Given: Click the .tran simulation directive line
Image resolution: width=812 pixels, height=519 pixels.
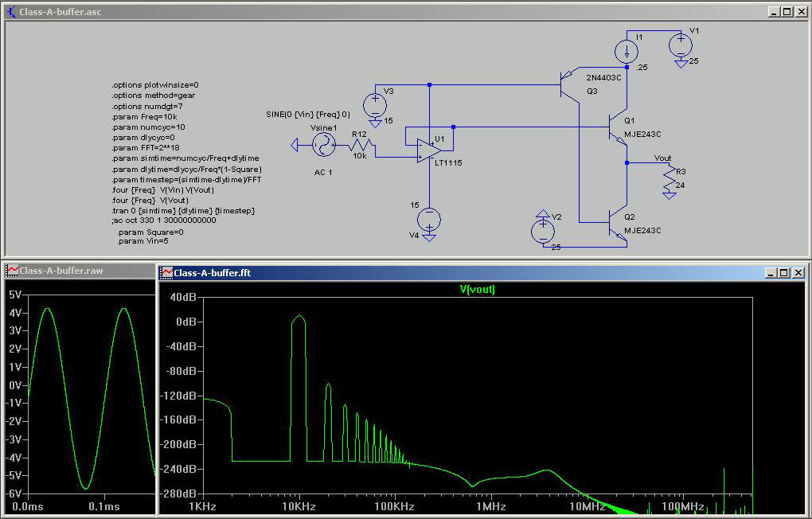Looking at the screenshot, I should (183, 211).
